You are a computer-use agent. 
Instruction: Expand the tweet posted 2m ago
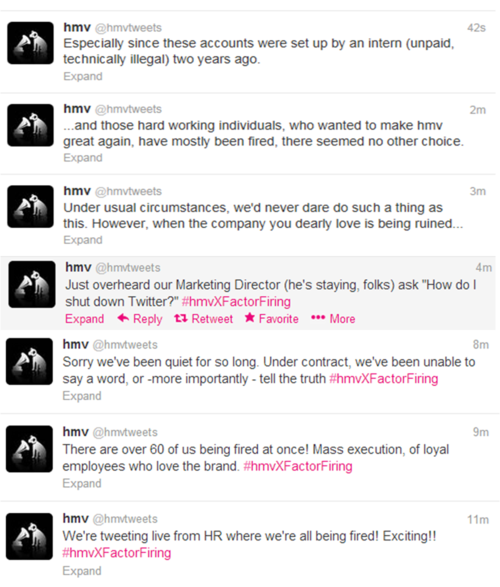[x=83, y=158]
